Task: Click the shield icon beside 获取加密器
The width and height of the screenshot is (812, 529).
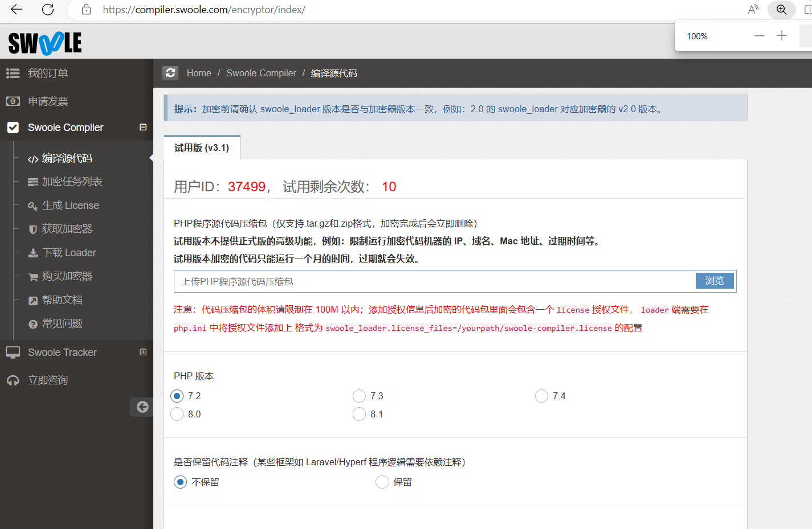Action: (33, 229)
